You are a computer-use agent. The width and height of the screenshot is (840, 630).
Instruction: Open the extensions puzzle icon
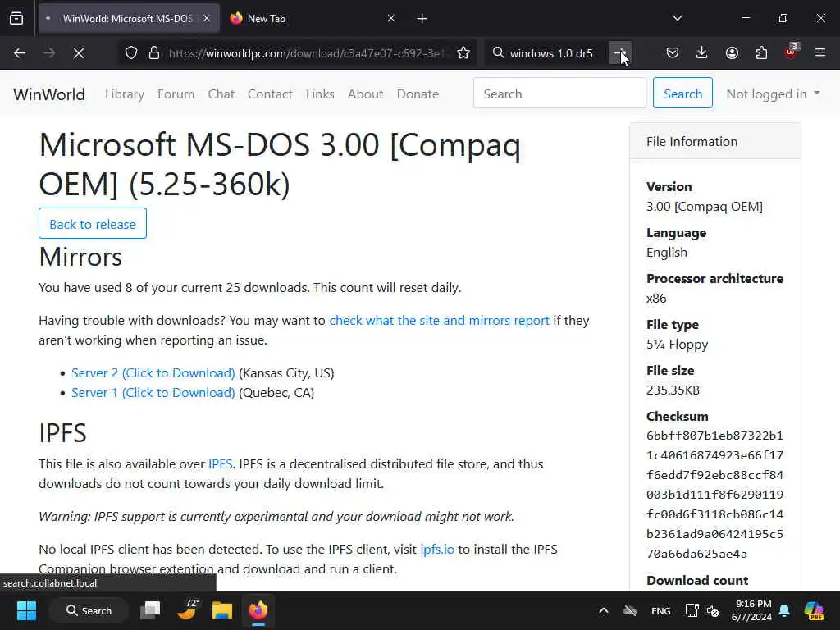tap(761, 53)
